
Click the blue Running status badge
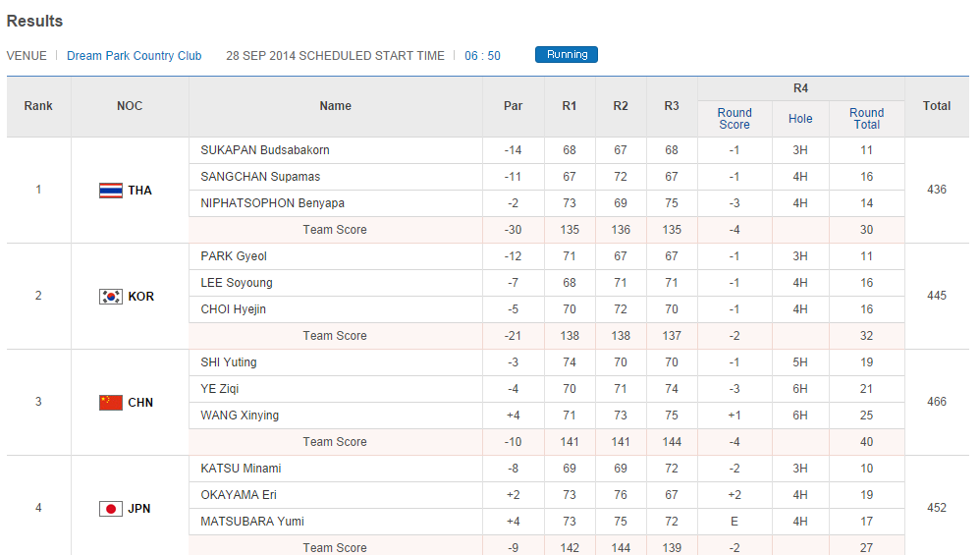[x=567, y=55]
